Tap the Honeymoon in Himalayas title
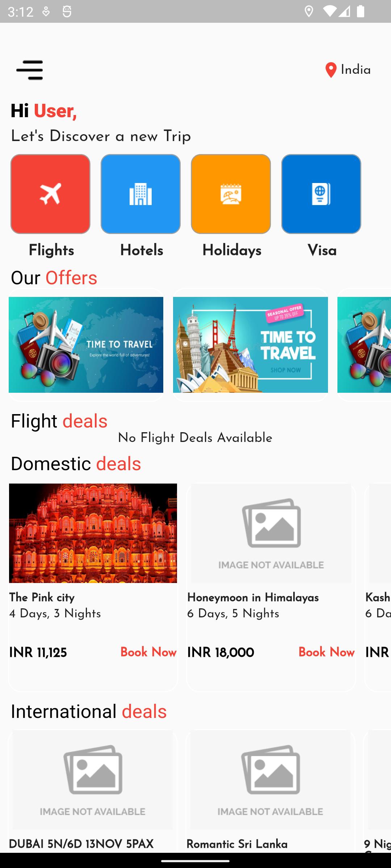The width and height of the screenshot is (391, 868). (253, 597)
